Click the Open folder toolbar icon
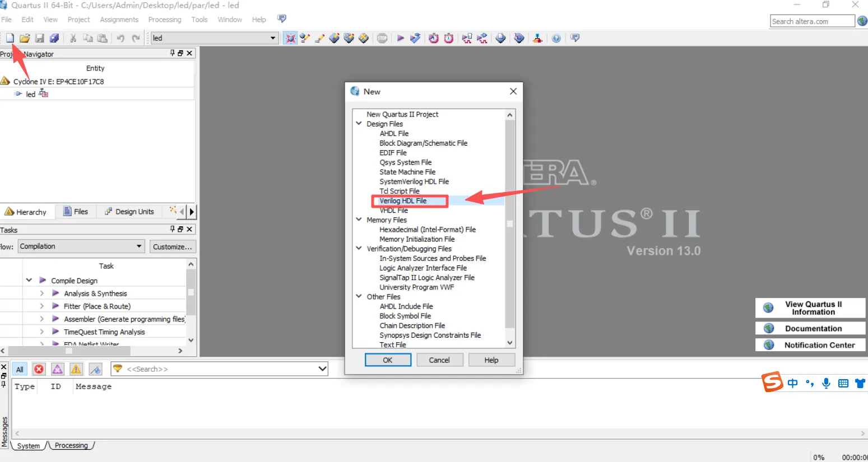The width and height of the screenshot is (868, 462). tap(25, 38)
